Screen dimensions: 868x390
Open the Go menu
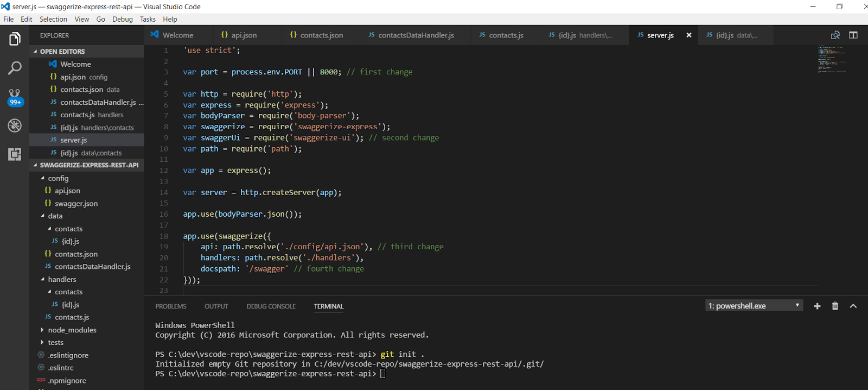point(101,19)
